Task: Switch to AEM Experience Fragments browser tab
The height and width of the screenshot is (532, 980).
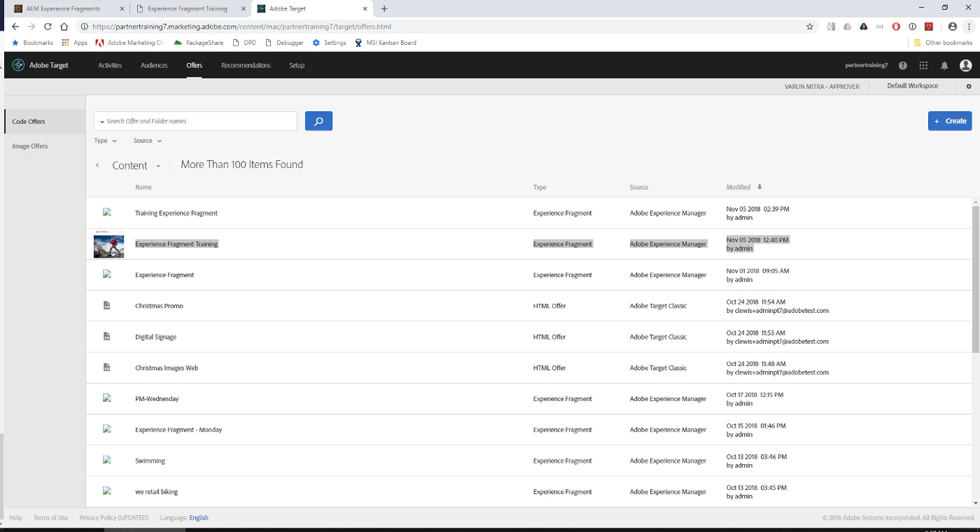Action: click(67, 8)
